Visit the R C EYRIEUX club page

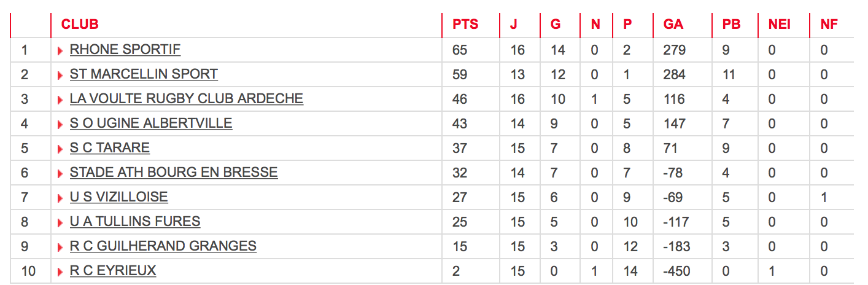[113, 271]
